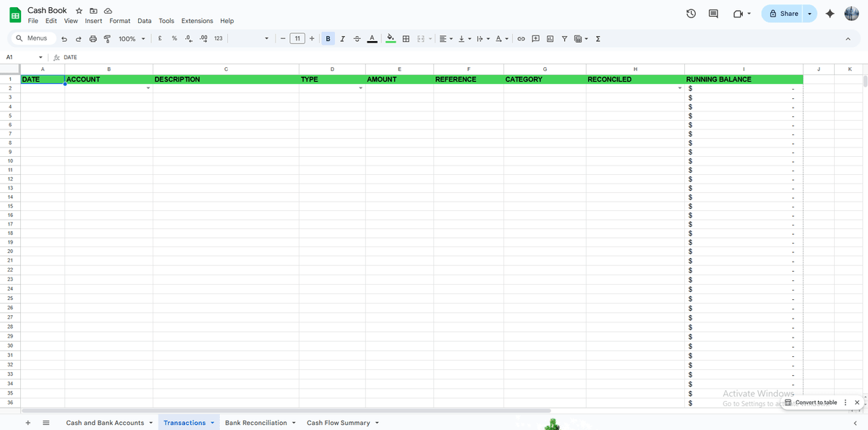
Task: Switch to Cash Flow Summary tab
Action: click(339, 423)
